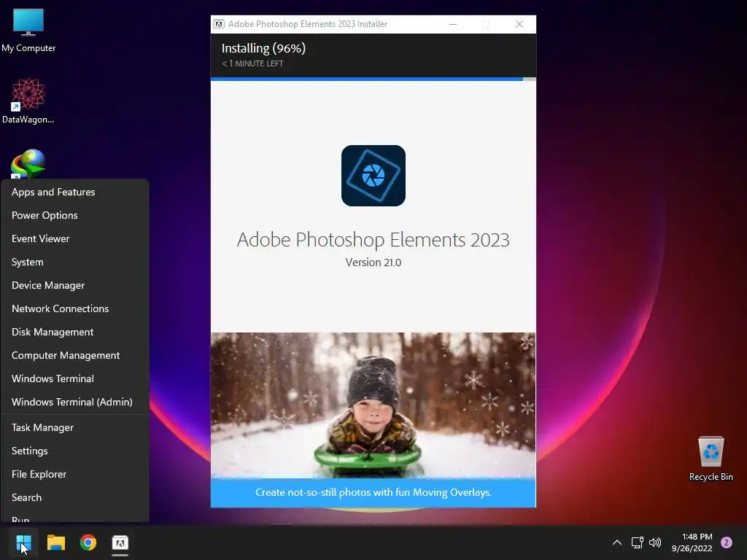747x560 pixels.
Task: Open Task Manager
Action: tap(75, 427)
